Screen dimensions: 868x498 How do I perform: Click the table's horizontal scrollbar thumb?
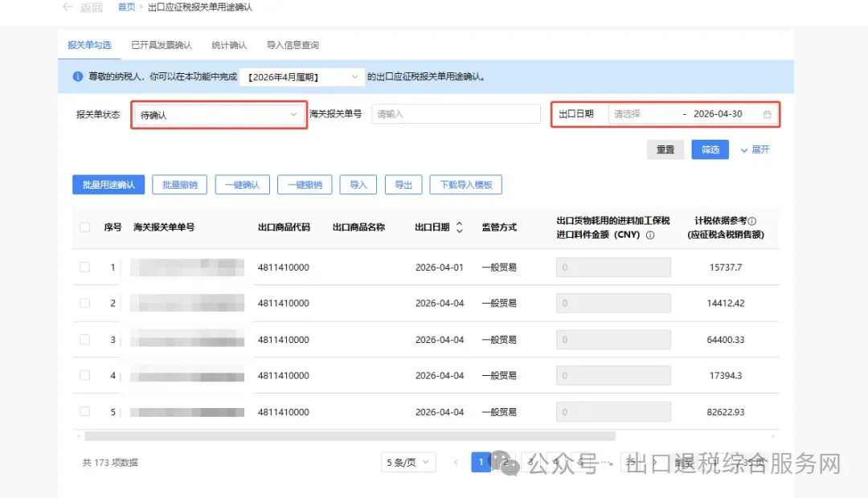pyautogui.click(x=350, y=436)
